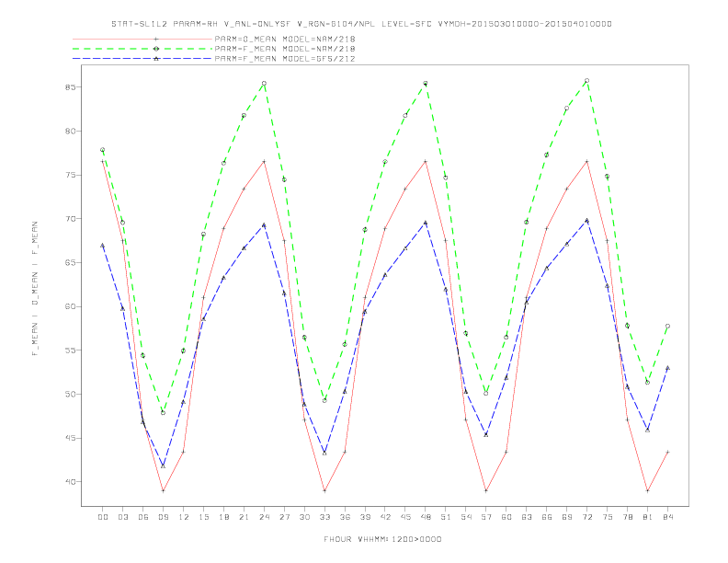Image resolution: width=728 pixels, height=563 pixels.
Task: Click the x-axis tick label 45
Action: (x=405, y=517)
